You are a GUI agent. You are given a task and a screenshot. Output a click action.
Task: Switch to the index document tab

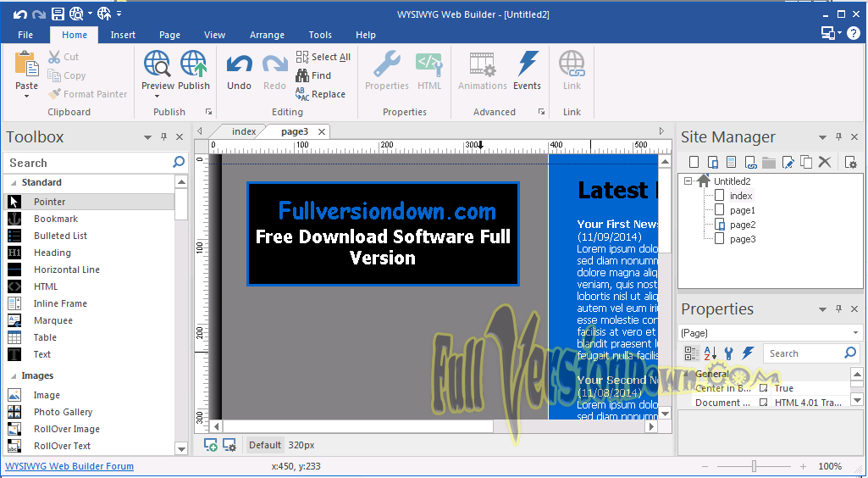click(x=244, y=131)
